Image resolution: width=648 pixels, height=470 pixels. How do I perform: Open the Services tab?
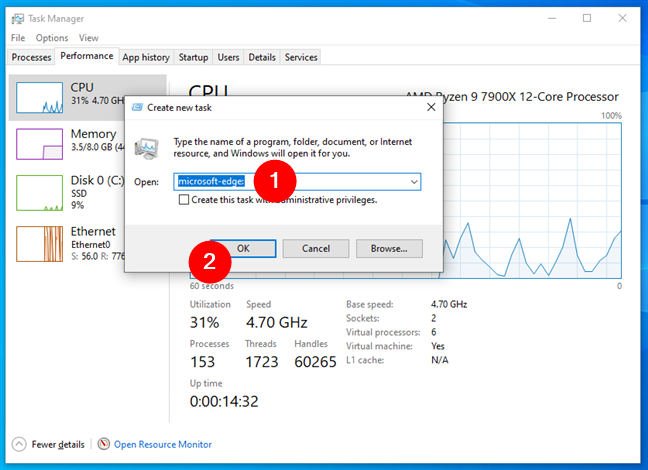point(301,57)
